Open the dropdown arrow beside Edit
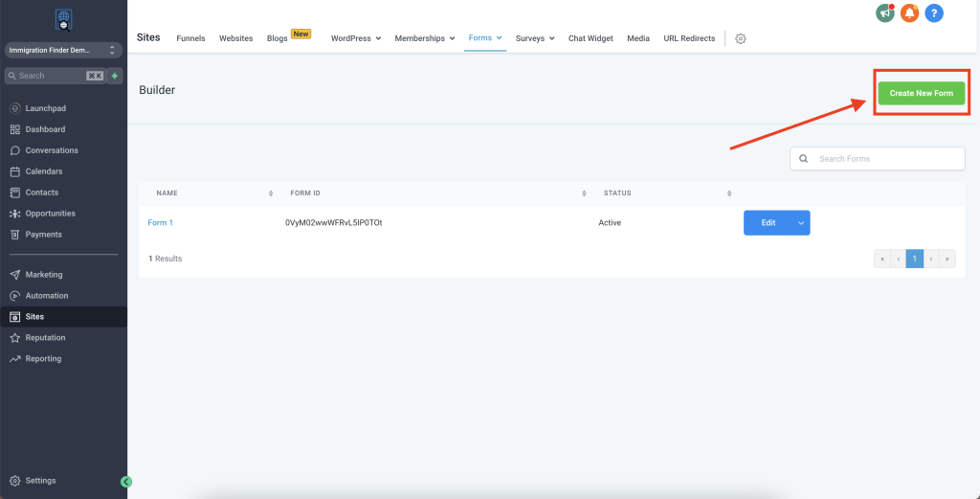 pos(801,223)
